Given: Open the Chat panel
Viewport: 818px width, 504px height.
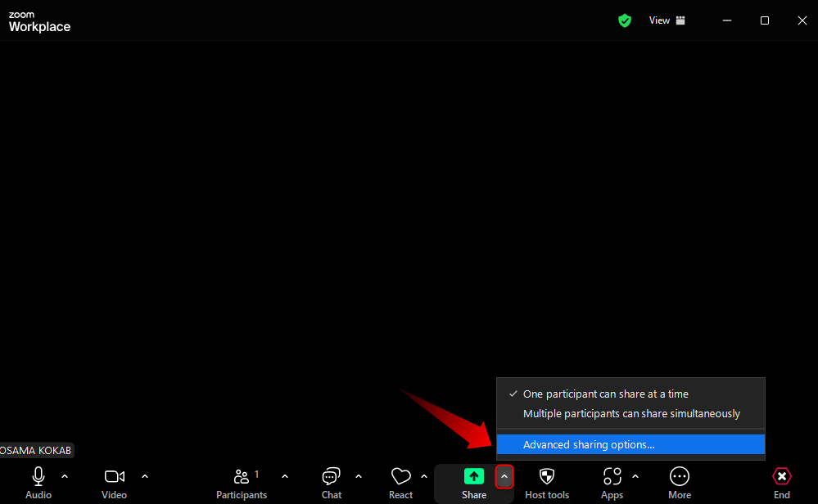Looking at the screenshot, I should 331,477.
